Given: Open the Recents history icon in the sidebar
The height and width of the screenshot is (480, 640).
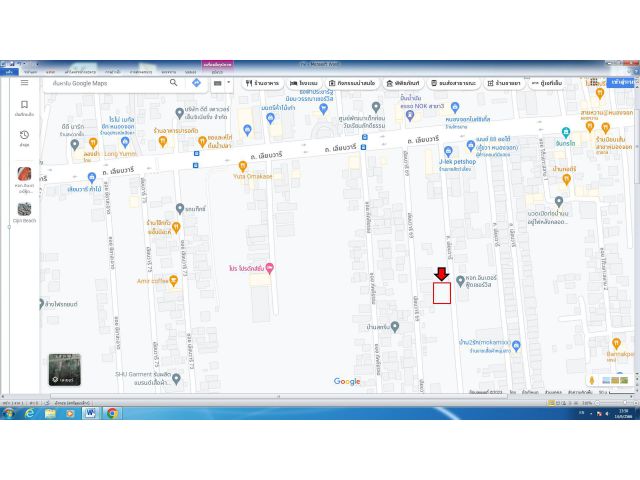Looking at the screenshot, I should [x=24, y=135].
